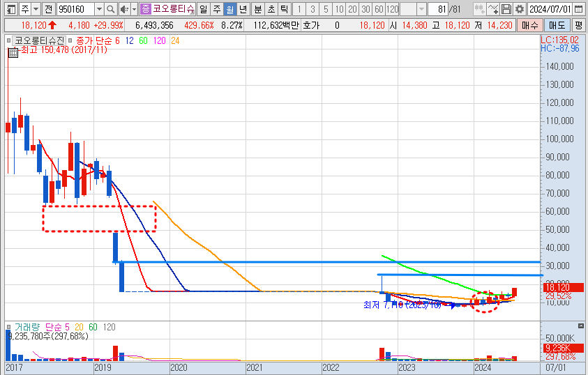Toggle the small square before 코오롱티슈진 legend

8,40
